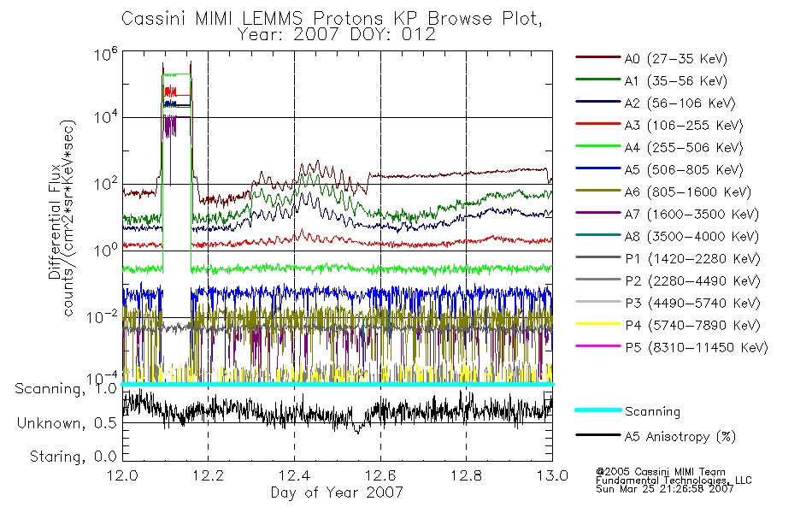Click the dark red A0 legend line swatch
The height and width of the screenshot is (513, 812).
(597, 57)
